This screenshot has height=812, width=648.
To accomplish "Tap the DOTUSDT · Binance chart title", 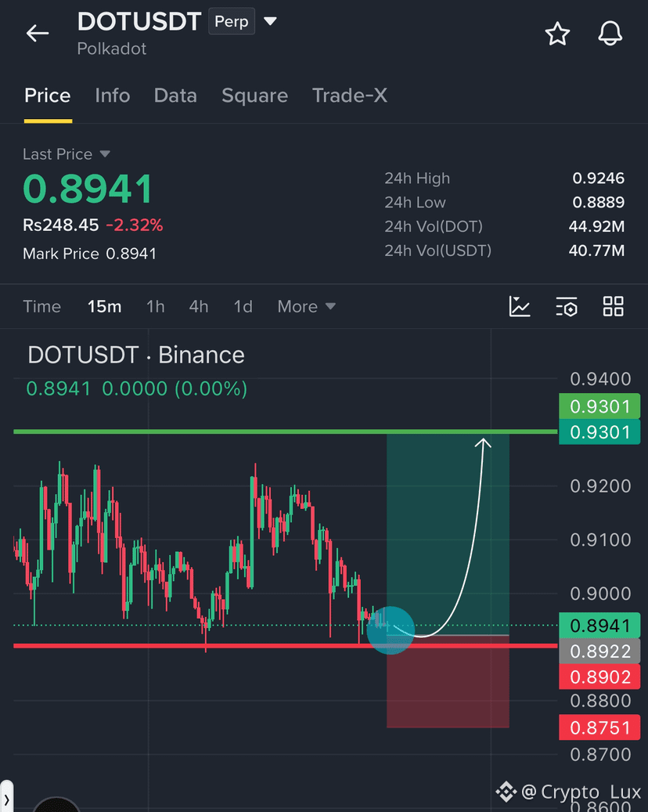I will (136, 355).
